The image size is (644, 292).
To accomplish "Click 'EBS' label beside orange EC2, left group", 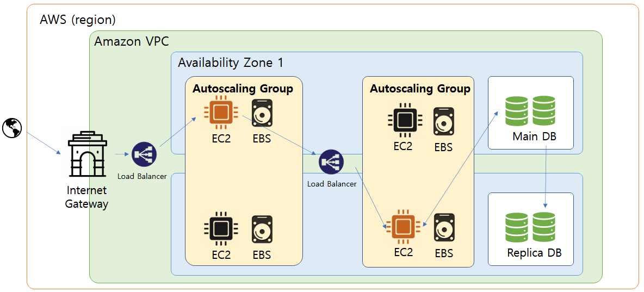I will (x=262, y=139).
